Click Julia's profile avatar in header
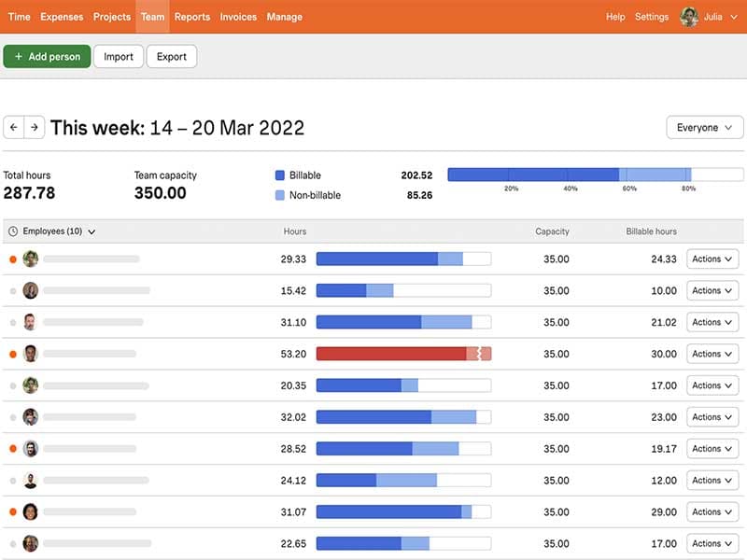Viewport: 747px width, 560px height. (689, 17)
